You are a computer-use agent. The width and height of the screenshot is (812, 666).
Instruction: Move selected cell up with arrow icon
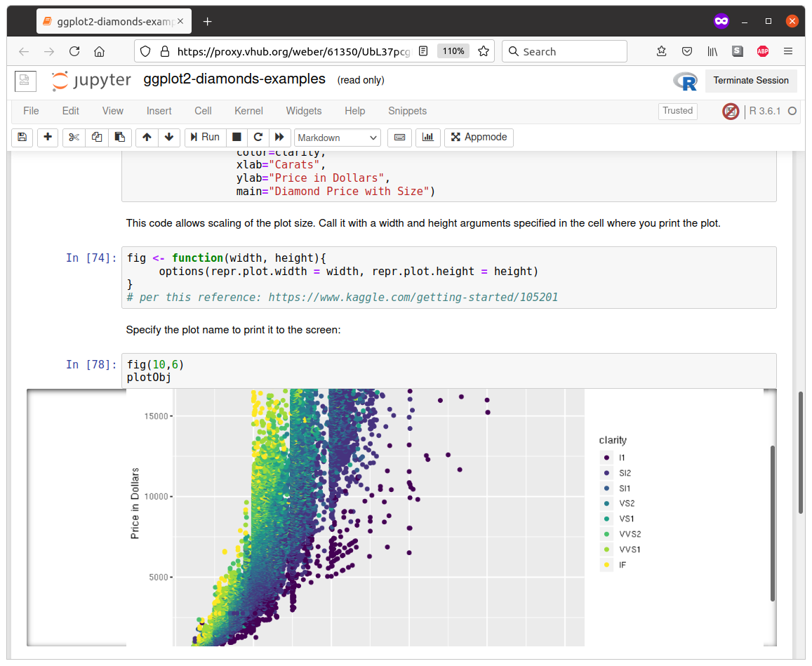point(147,138)
